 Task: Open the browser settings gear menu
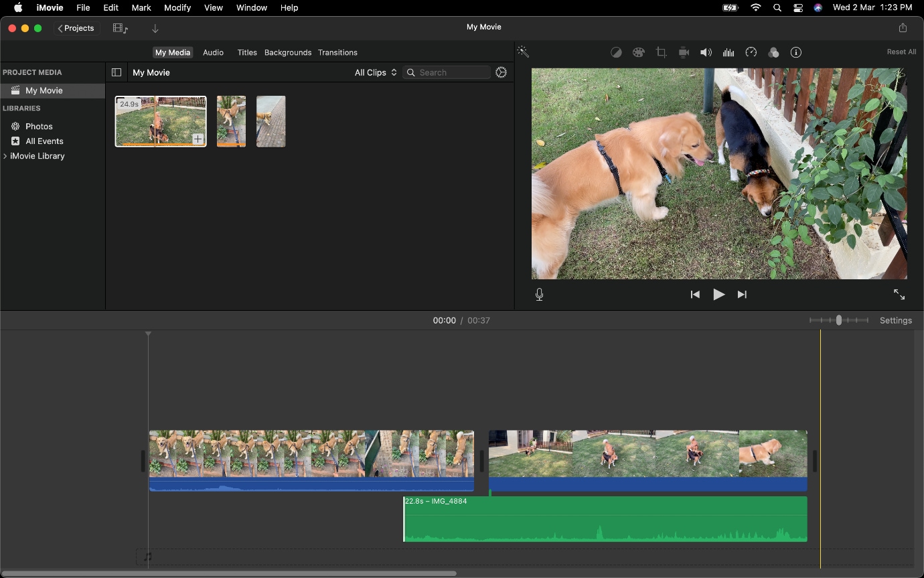click(x=501, y=72)
